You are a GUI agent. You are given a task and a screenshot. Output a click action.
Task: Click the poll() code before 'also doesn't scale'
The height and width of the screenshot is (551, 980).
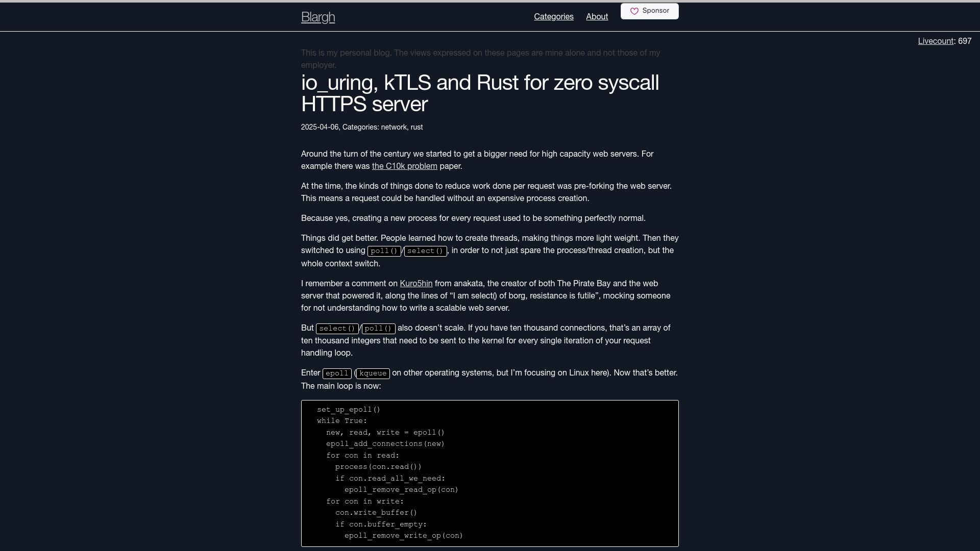coord(379,329)
